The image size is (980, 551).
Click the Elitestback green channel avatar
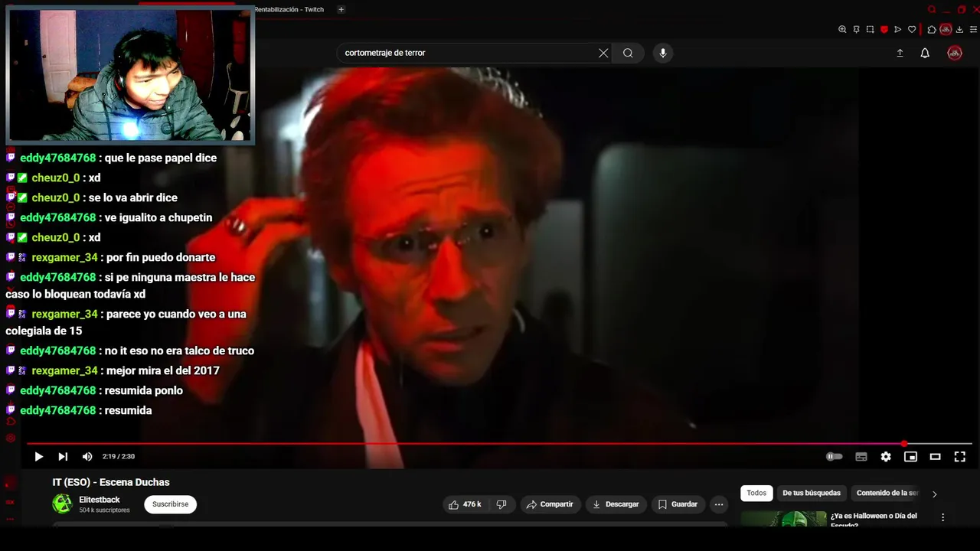tap(62, 504)
